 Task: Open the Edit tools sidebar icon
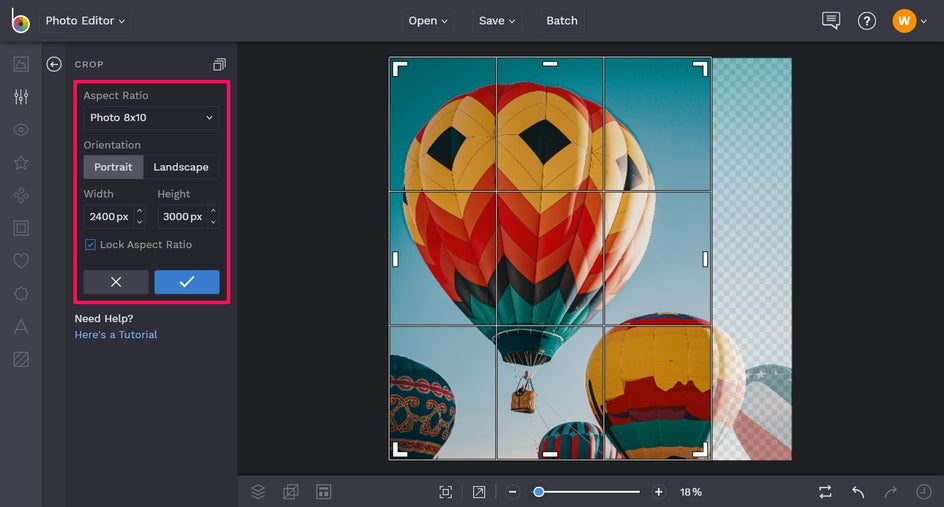(x=21, y=97)
